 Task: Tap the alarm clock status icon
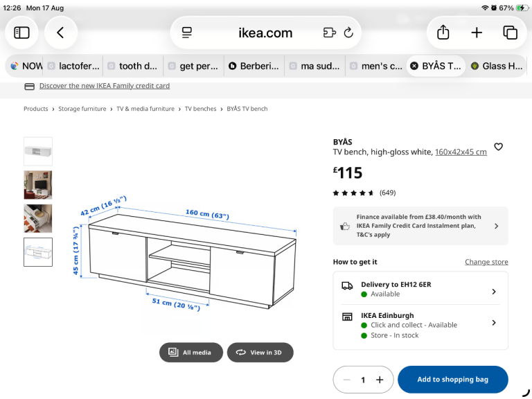(494, 8)
